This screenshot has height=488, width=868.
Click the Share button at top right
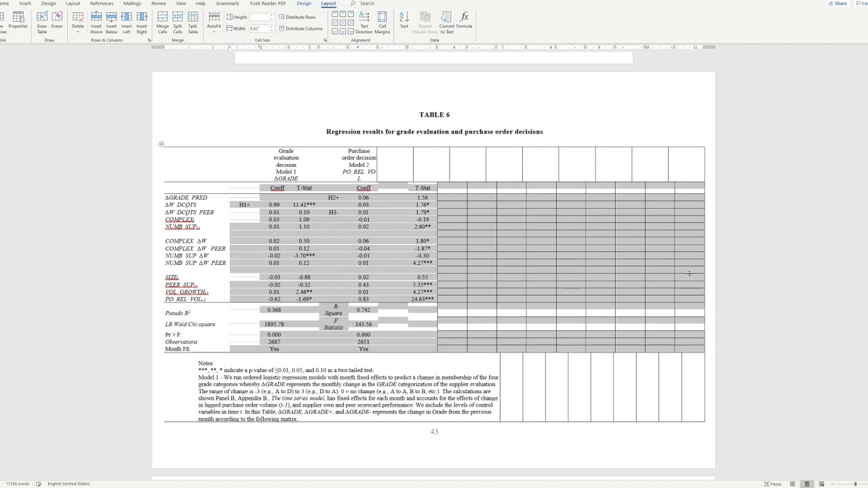[837, 3]
